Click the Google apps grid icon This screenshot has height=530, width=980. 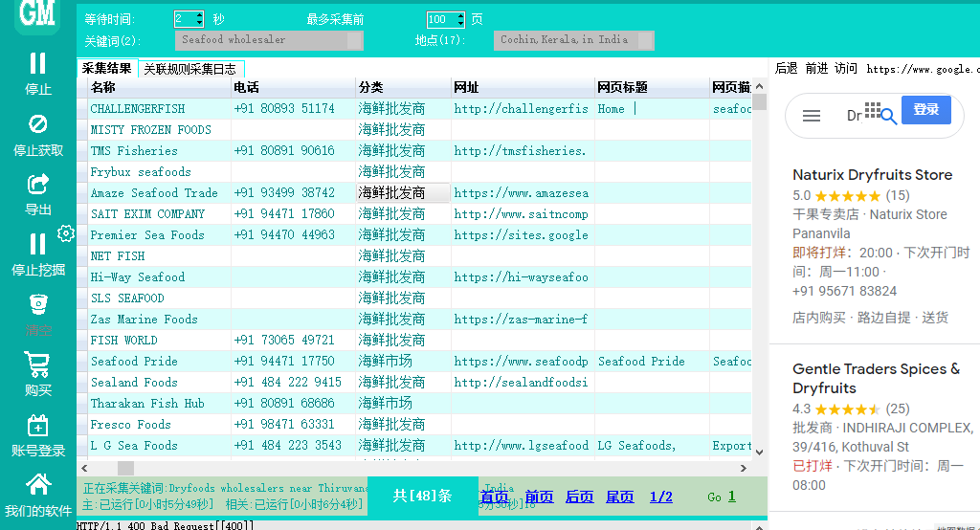(x=873, y=110)
